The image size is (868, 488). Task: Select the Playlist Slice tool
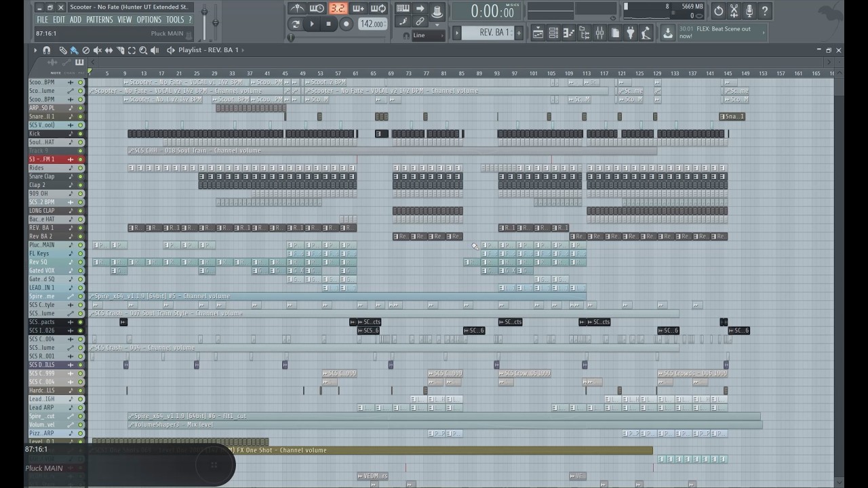click(x=120, y=50)
